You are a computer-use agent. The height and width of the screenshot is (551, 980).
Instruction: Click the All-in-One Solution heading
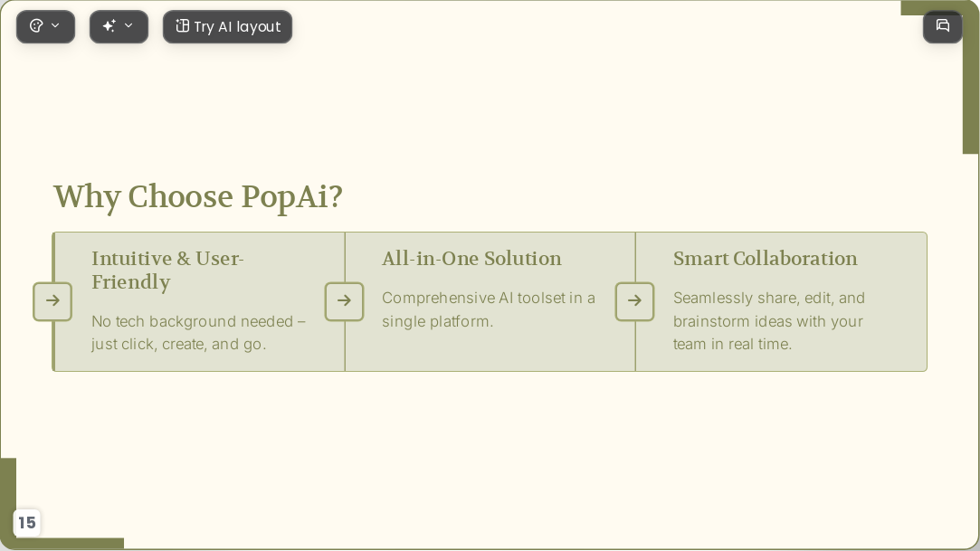(x=471, y=259)
